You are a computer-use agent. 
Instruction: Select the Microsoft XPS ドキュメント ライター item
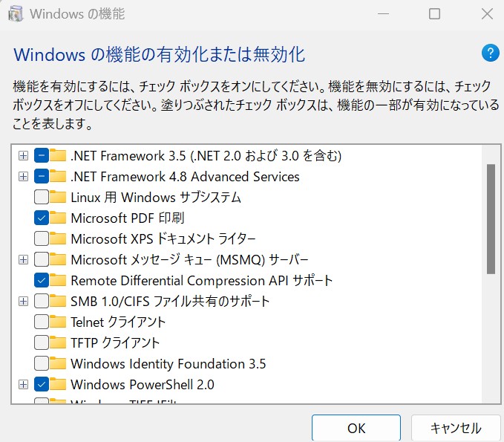163,239
